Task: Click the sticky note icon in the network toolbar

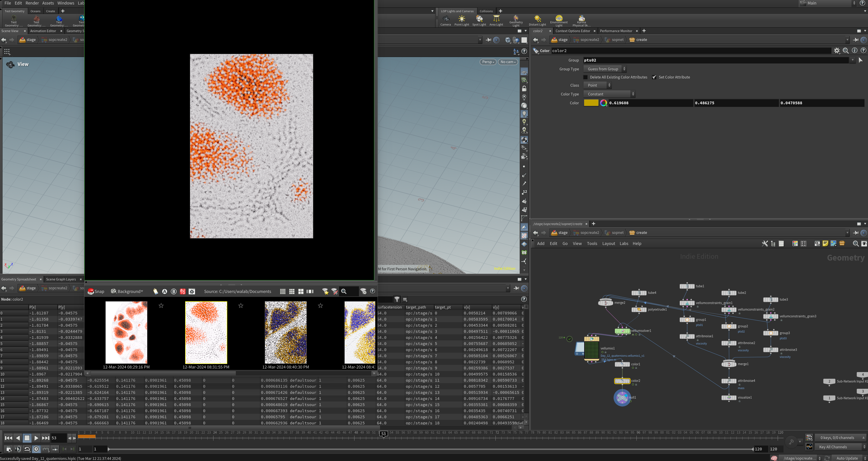Action: 825,243
